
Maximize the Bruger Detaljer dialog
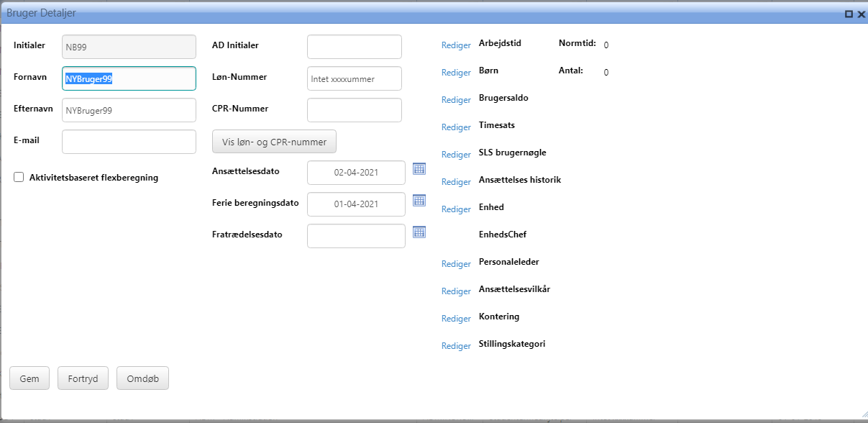[x=849, y=14]
